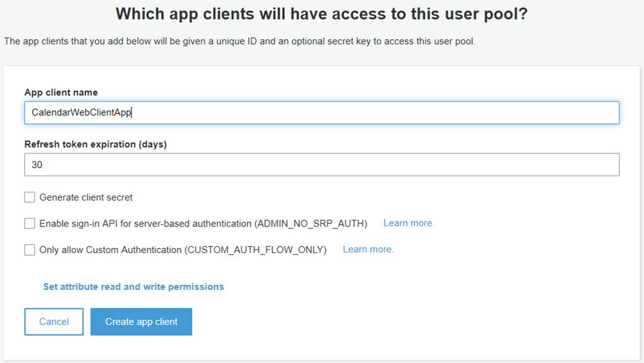Click the 'Enable sign-in API for server-based authentication' text
The image size is (644, 363).
145,224
